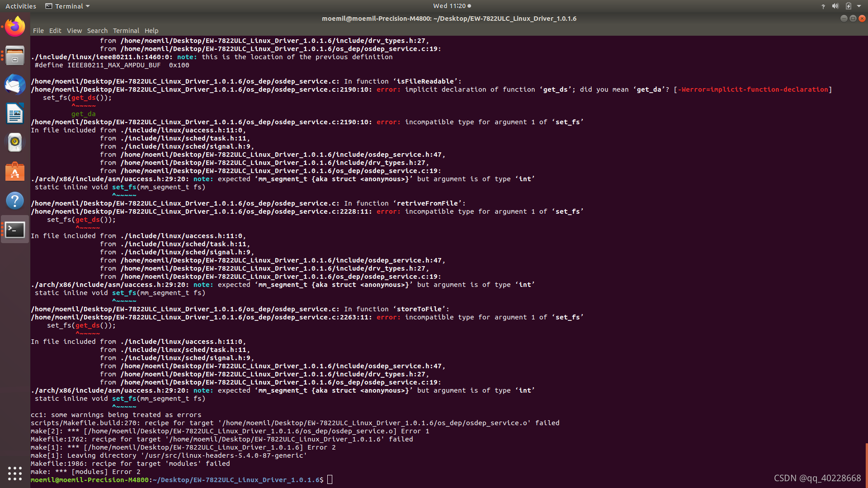The image size is (868, 488).
Task: Click the Terminal icon in dock
Action: click(15, 230)
